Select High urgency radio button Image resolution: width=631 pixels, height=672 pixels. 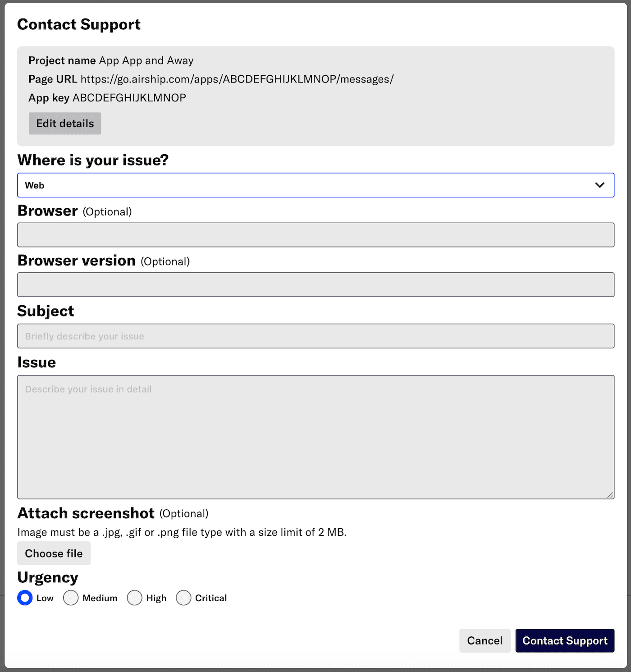click(134, 598)
